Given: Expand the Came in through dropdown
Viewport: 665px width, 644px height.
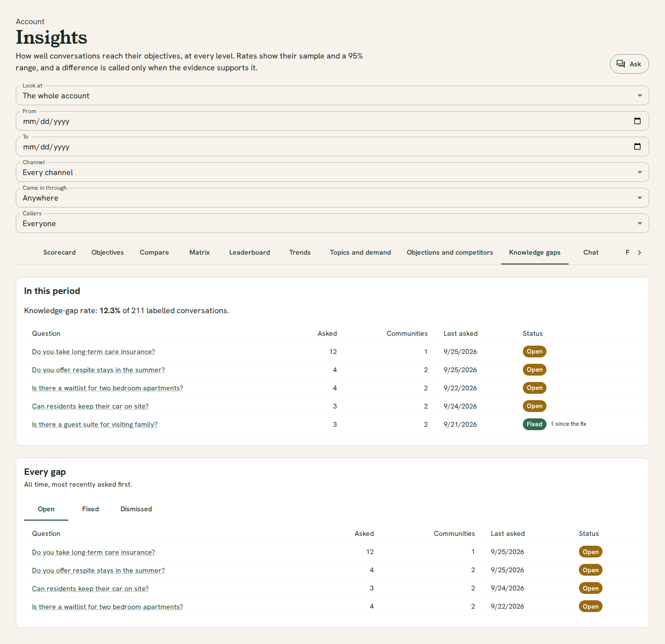Looking at the screenshot, I should [x=332, y=198].
